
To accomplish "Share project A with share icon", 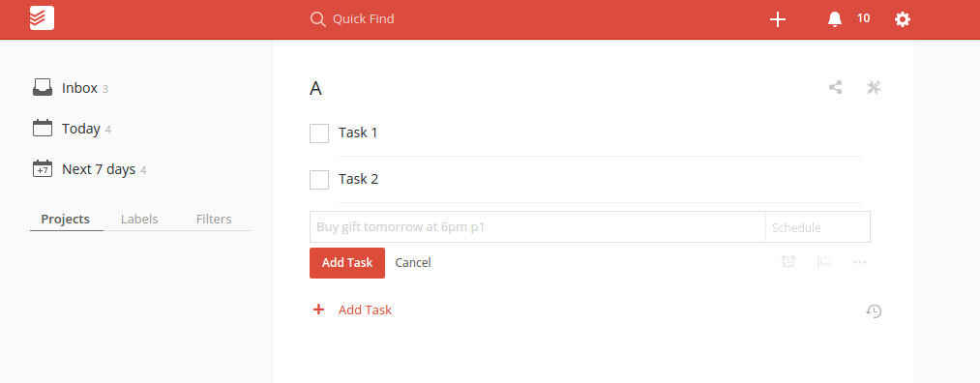I will pos(835,87).
